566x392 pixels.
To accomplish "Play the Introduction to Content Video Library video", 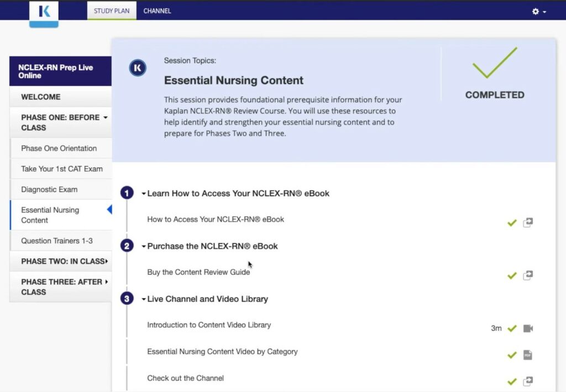I will point(528,328).
